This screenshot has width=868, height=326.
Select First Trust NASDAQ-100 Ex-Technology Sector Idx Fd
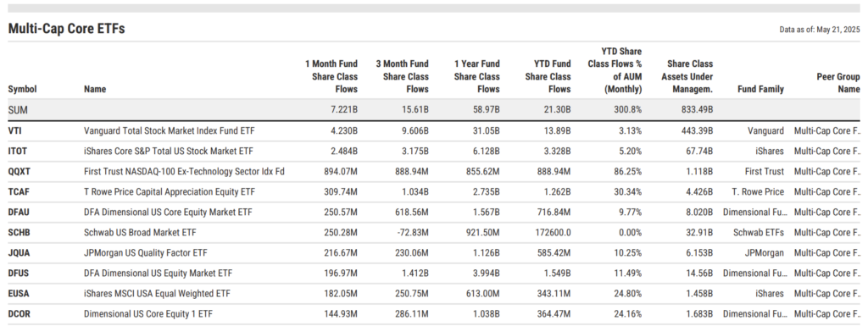tap(184, 172)
